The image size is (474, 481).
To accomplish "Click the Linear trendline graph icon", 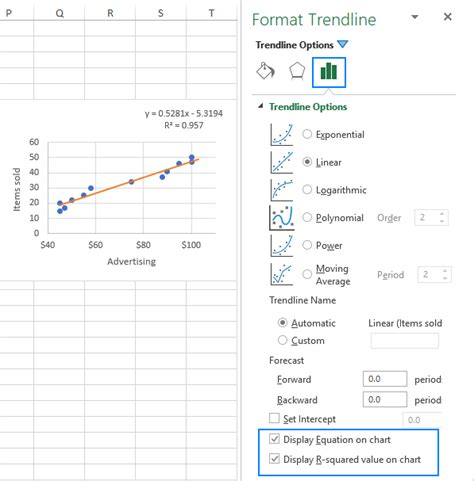I will point(282,162).
